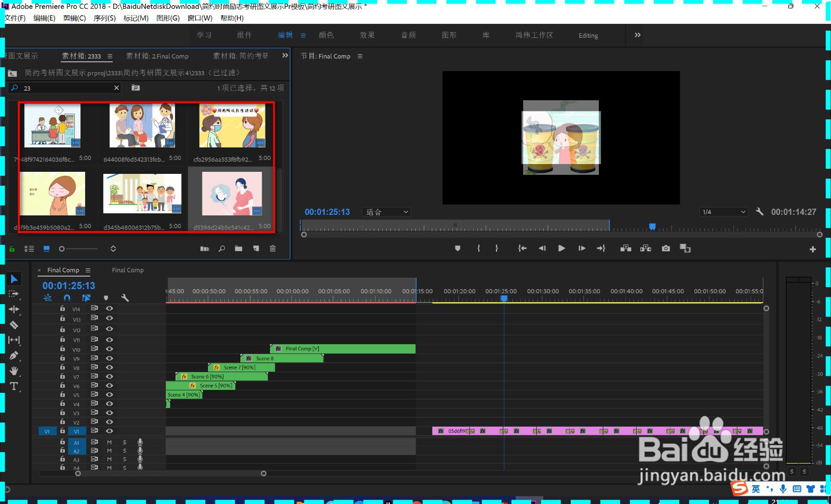Open playback resolution dropdown 1/4

723,212
